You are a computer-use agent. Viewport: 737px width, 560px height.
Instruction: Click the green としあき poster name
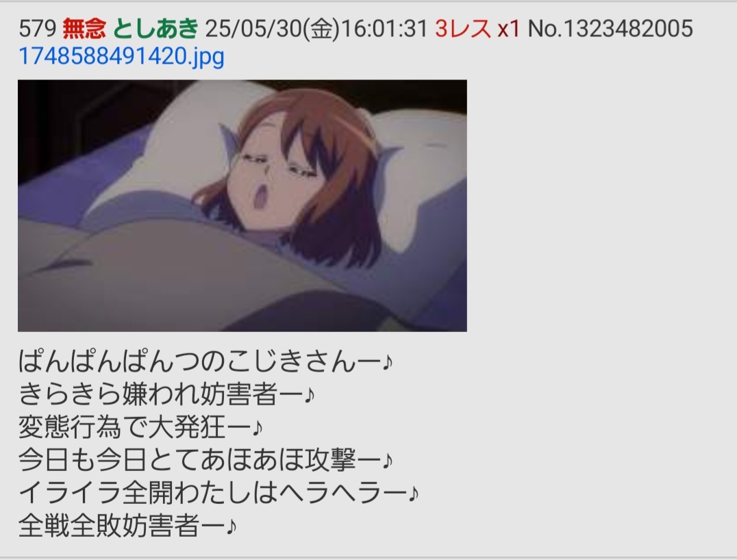pos(155,28)
